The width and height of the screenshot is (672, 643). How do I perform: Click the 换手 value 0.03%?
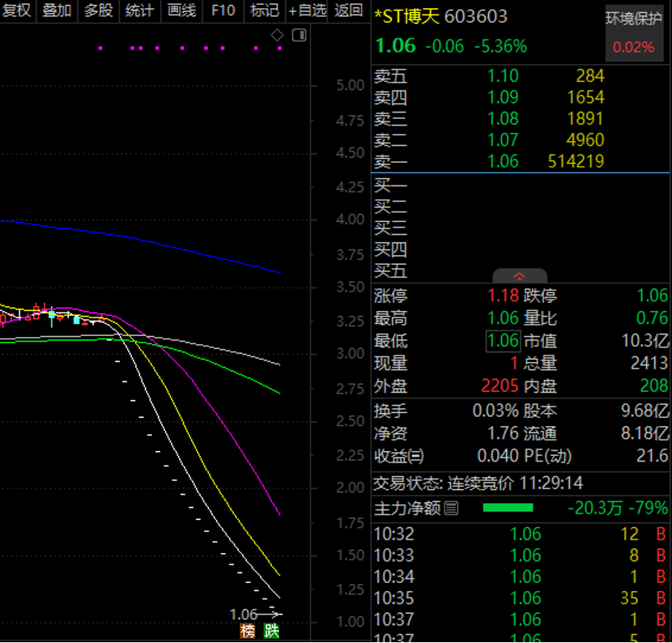click(x=495, y=411)
